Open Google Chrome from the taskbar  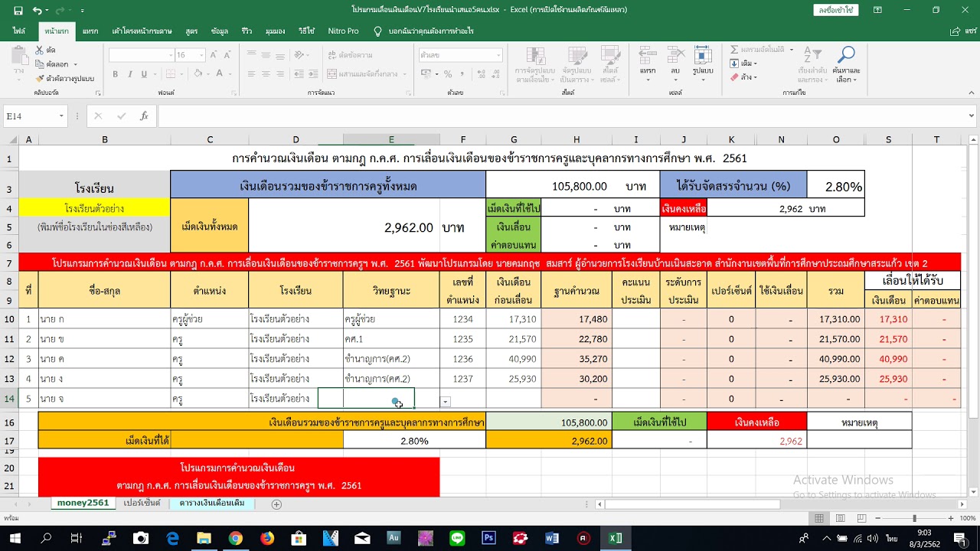[236, 538]
